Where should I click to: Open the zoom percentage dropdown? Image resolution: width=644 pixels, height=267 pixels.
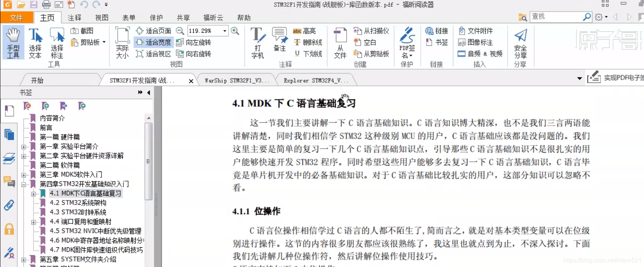224,31
